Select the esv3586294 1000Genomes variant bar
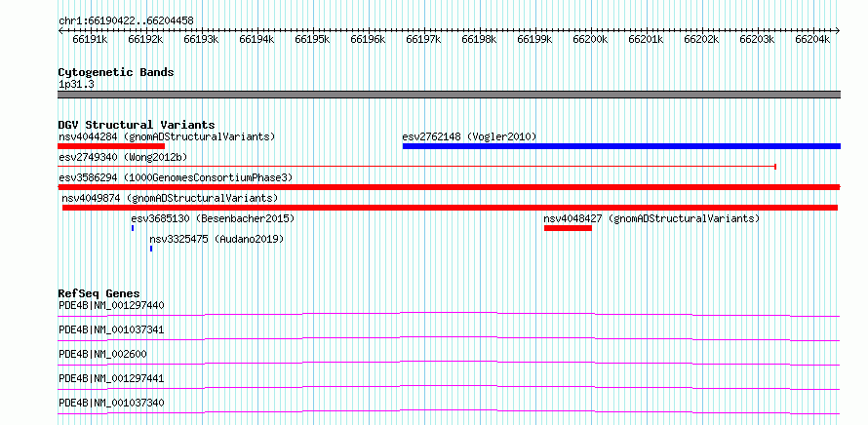 (449, 187)
